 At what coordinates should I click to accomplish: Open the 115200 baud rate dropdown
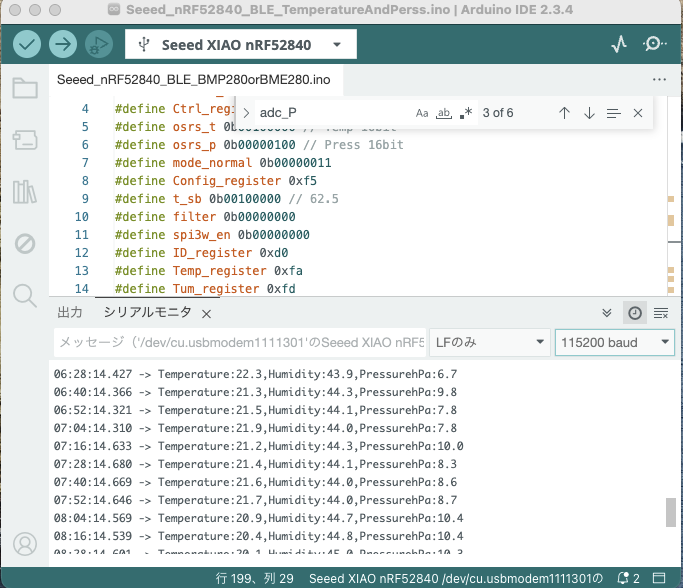coord(615,342)
